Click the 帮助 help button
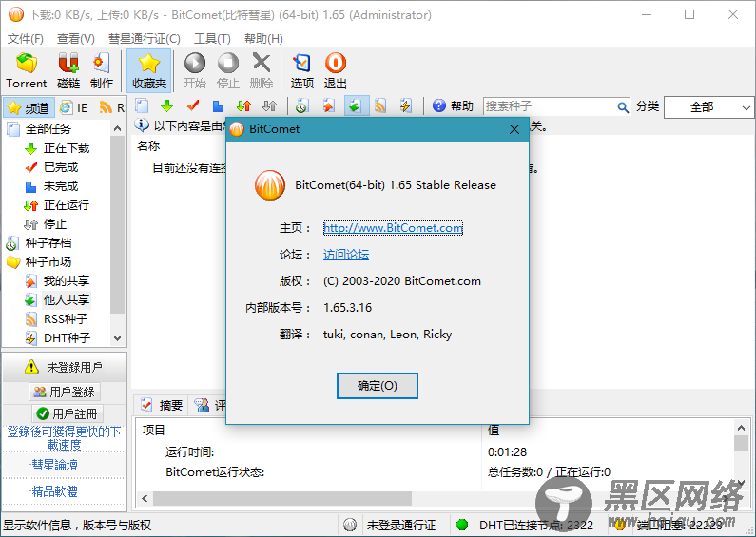The width and height of the screenshot is (756, 537). point(453,105)
